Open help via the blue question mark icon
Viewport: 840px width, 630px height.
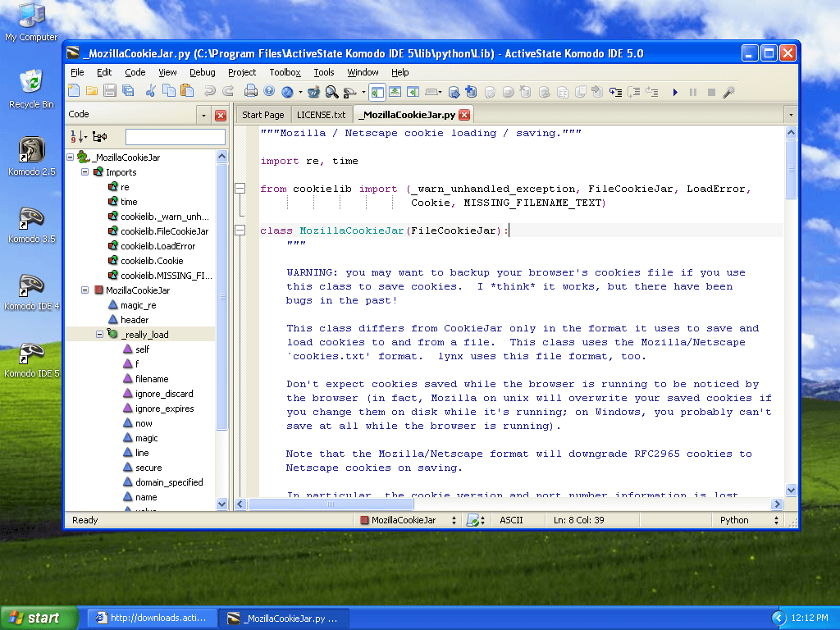pos(269,92)
